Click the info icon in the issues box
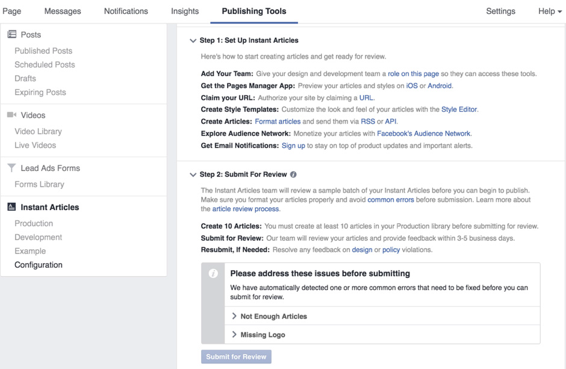 click(213, 273)
